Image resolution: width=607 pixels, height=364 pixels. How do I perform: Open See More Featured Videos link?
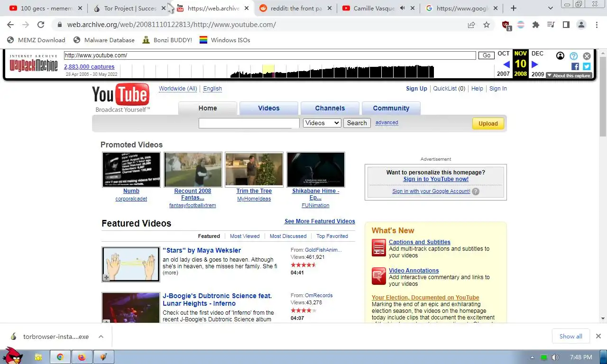click(x=320, y=221)
